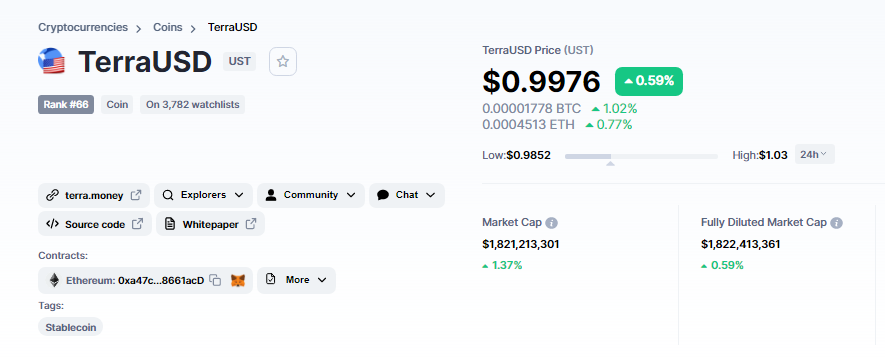Click the Low $0.9852 value
Image resolution: width=885 pixels, height=363 pixels.
tap(528, 155)
